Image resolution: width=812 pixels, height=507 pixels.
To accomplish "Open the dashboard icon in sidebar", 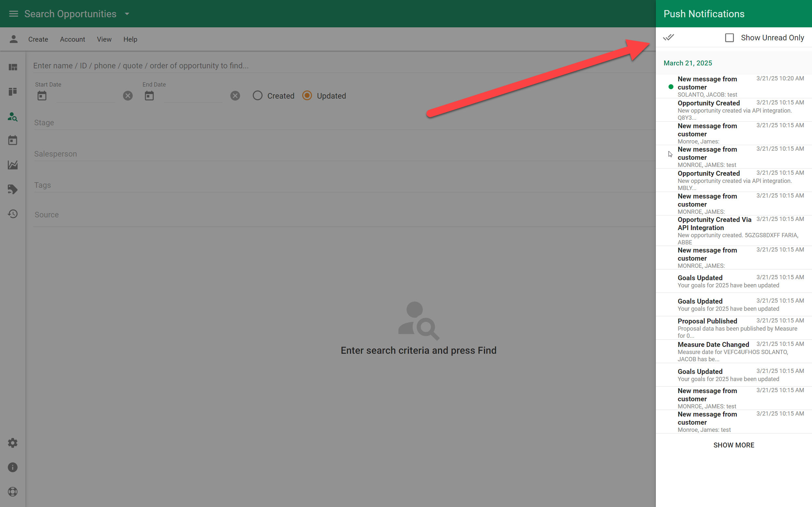I will (13, 67).
